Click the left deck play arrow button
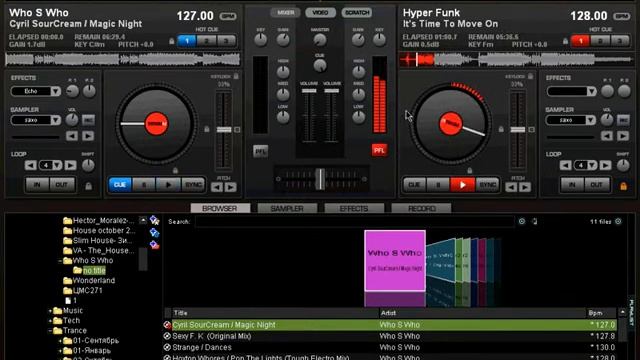640x360 pixels. point(168,185)
